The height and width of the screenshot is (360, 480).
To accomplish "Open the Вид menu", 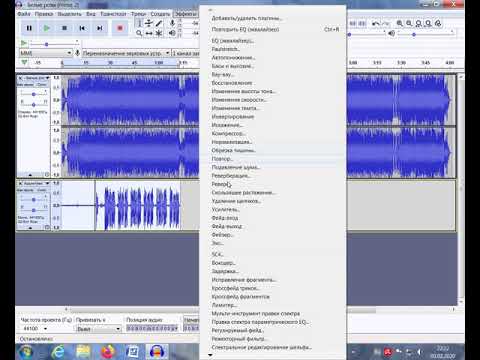I will [x=91, y=14].
